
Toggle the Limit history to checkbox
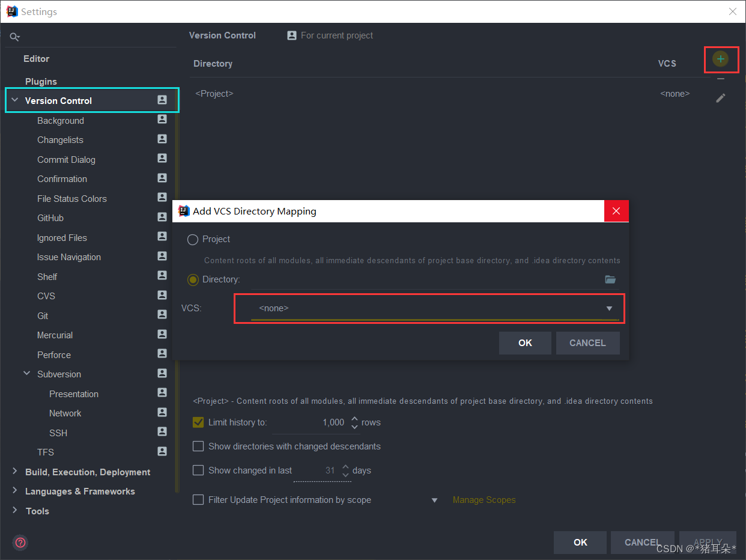click(198, 422)
